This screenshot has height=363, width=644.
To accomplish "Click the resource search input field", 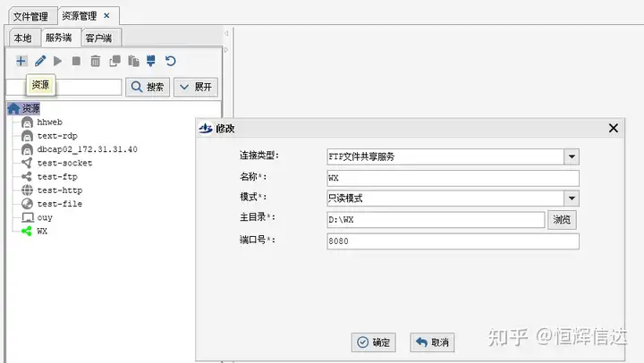I will tap(64, 87).
